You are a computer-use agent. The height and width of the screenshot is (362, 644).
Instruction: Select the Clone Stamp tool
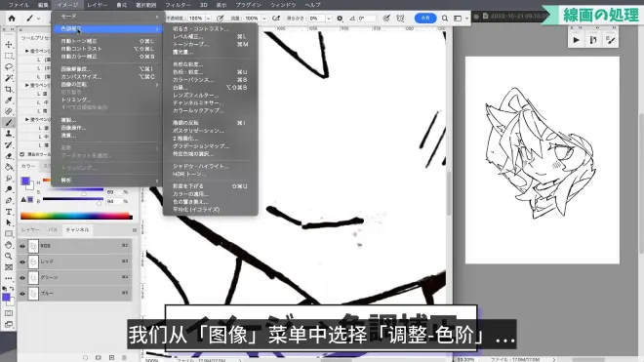tap(9, 134)
